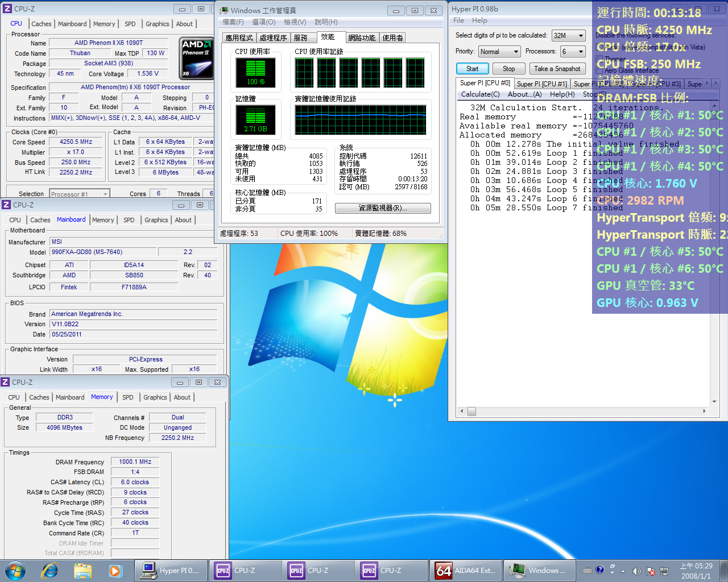The image size is (728, 582).
Task: Click Core Speed value 4250.5 MHz
Action: click(76, 142)
